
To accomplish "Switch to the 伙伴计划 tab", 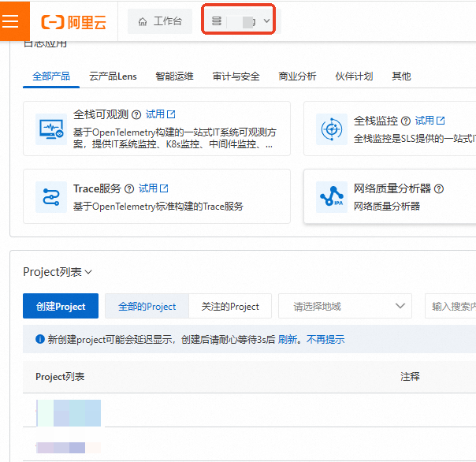I will coord(354,76).
